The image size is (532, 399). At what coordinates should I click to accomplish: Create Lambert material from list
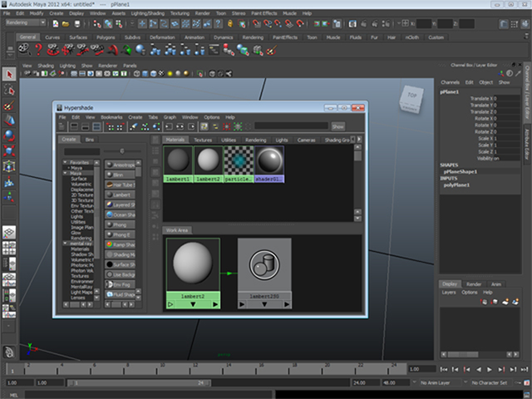point(120,195)
